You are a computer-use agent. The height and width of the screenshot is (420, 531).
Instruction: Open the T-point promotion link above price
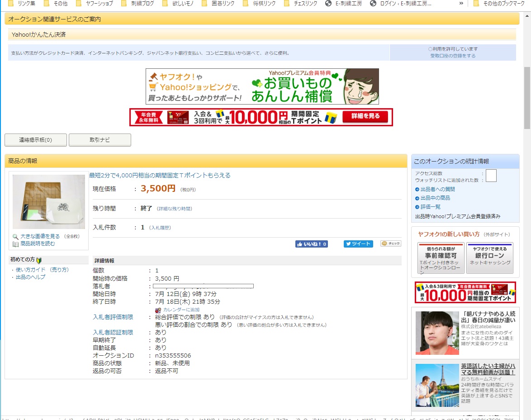tap(160, 175)
